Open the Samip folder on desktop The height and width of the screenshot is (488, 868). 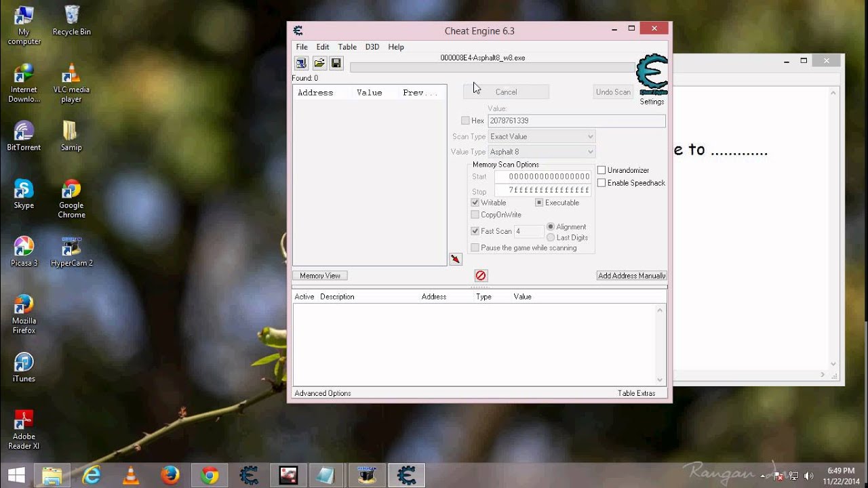tap(71, 136)
